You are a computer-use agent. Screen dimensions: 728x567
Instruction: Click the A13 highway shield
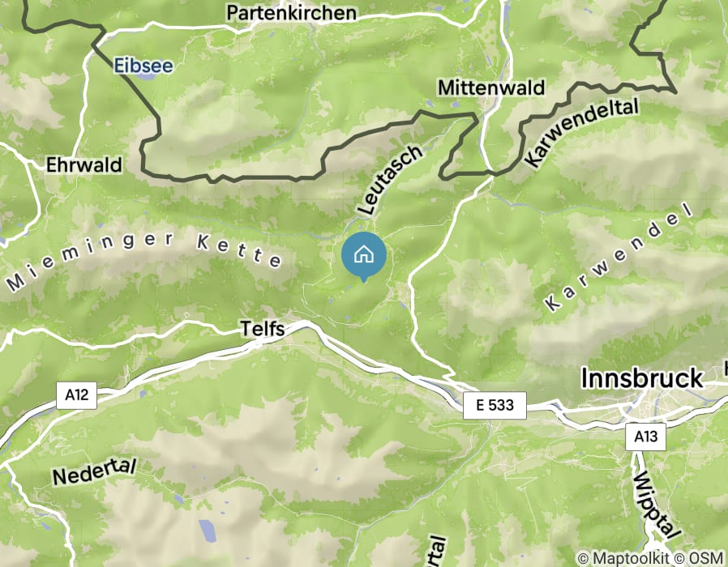[x=646, y=437]
